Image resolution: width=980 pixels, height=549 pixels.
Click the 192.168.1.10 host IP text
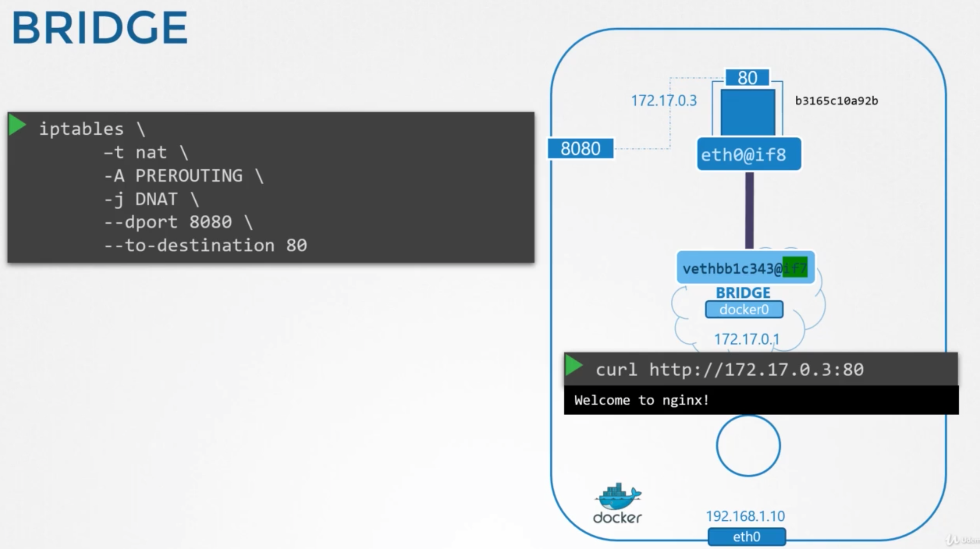tap(745, 516)
